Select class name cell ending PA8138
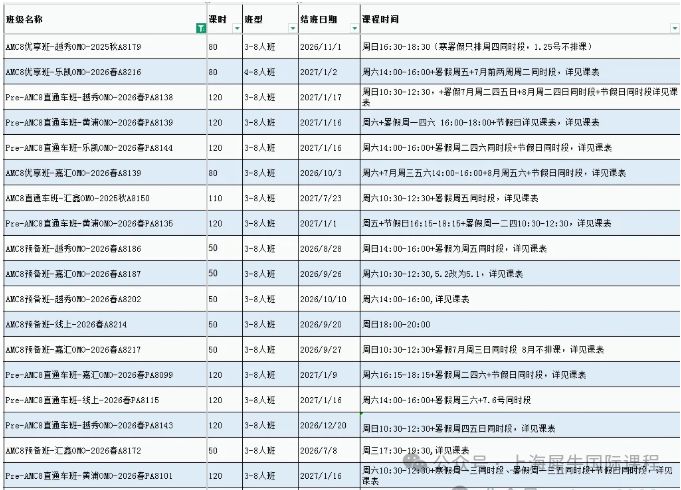The image size is (681, 490). point(105,97)
